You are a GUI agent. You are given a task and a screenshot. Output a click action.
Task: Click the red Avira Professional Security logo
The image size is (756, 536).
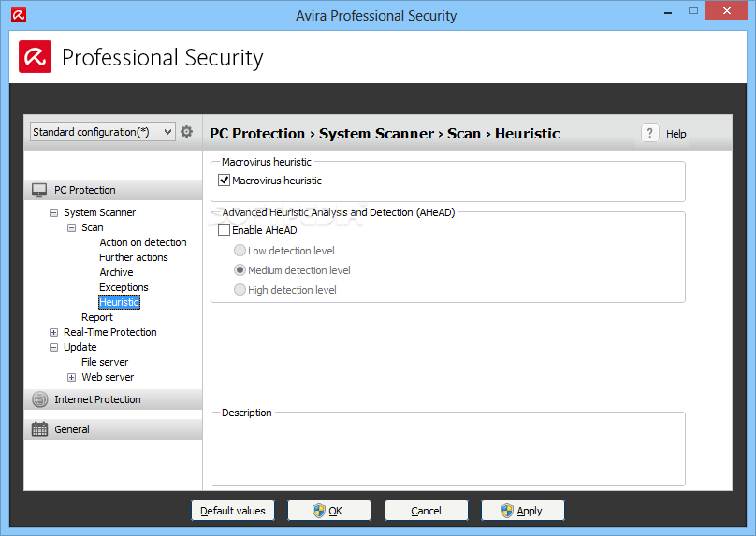[36, 57]
